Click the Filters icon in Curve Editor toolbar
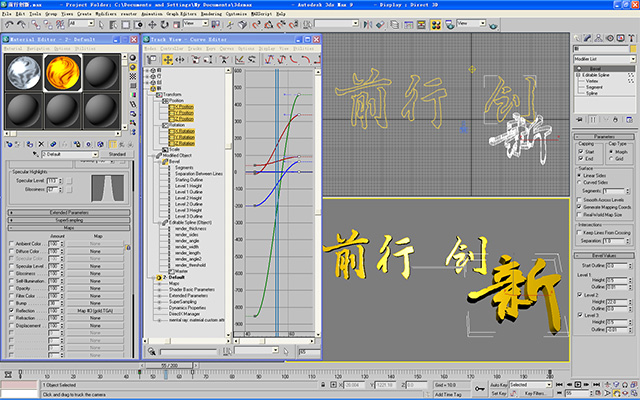Image resolution: width=640 pixels, height=400 pixels. tap(150, 58)
